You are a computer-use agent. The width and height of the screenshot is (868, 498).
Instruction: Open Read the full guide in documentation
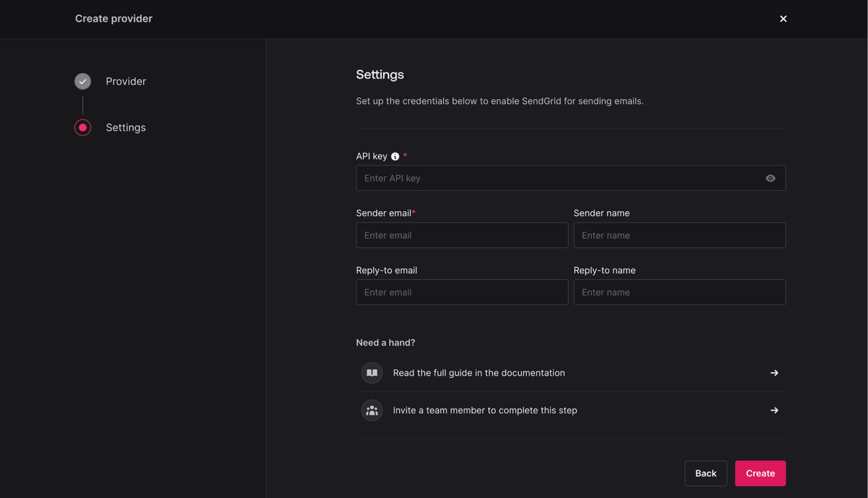point(571,373)
